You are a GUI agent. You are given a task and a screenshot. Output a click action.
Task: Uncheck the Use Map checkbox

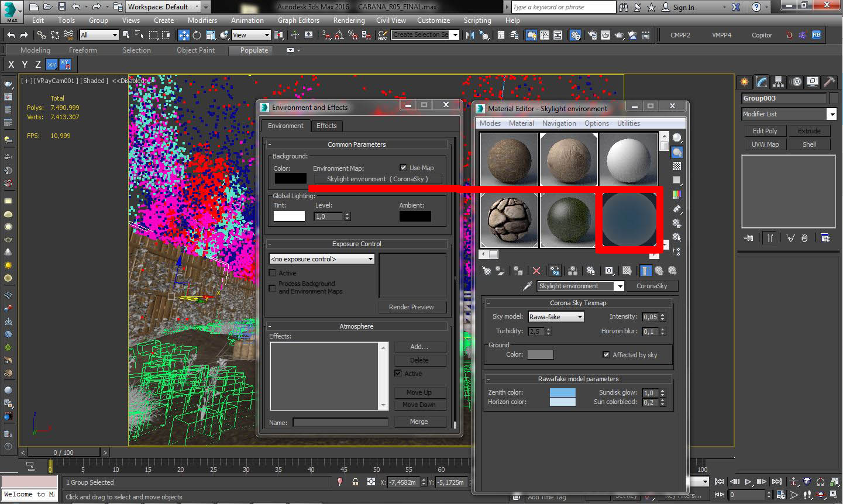[403, 168]
